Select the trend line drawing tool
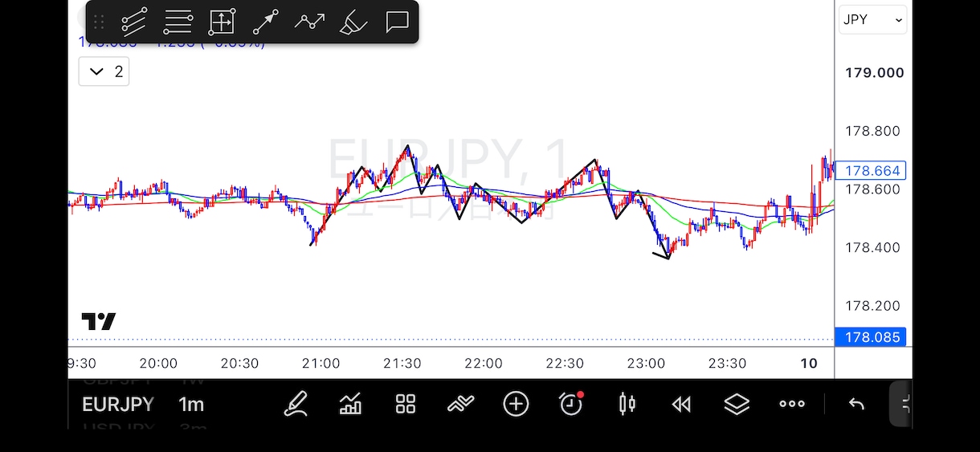Viewport: 980px width, 452px height. tap(134, 22)
